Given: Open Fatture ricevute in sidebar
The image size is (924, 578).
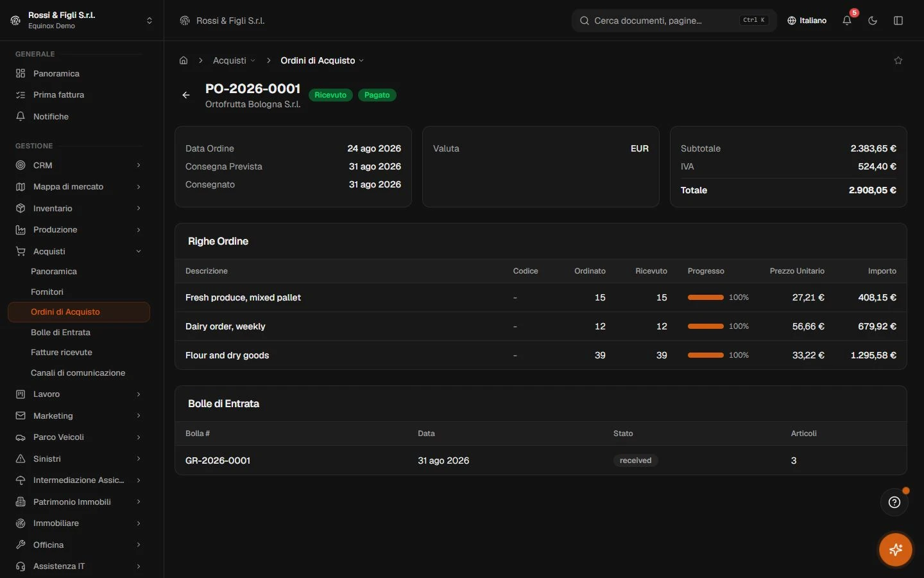Looking at the screenshot, I should (x=79, y=353).
